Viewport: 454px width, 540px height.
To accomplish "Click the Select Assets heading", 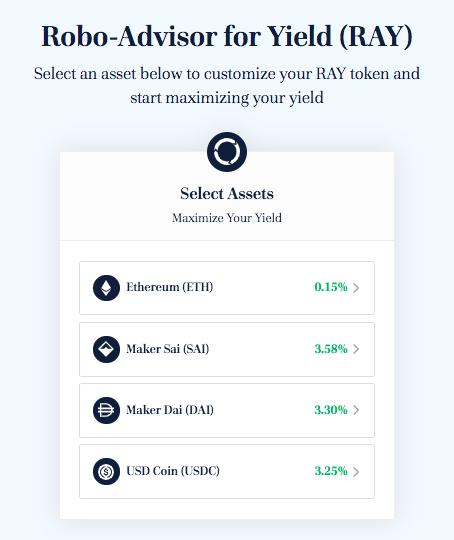I will pyautogui.click(x=227, y=194).
